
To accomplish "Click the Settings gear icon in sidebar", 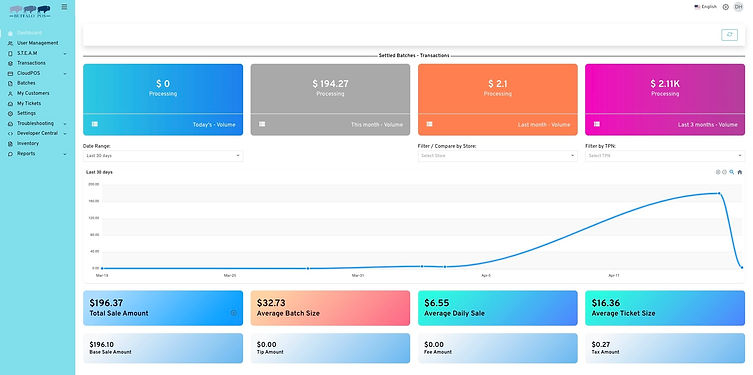I will pos(11,114).
